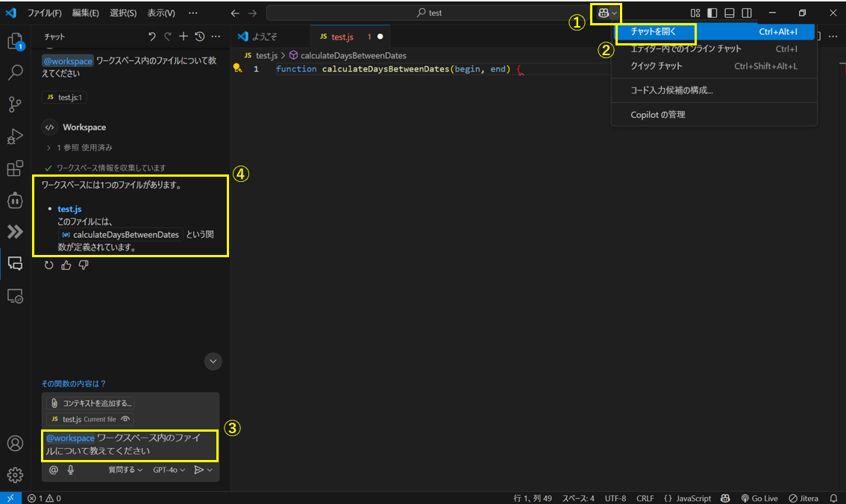
Task: Select コード入力候補の構成 menu entry
Action: coord(714,90)
